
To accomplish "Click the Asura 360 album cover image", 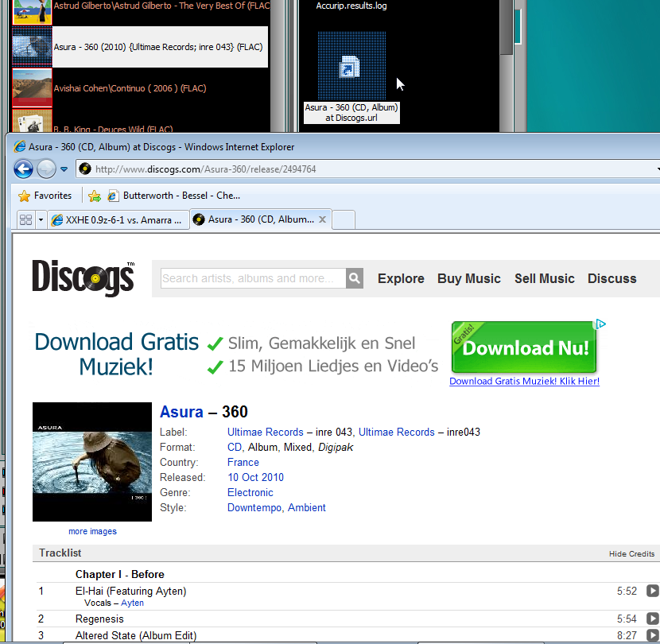I will [x=92, y=462].
